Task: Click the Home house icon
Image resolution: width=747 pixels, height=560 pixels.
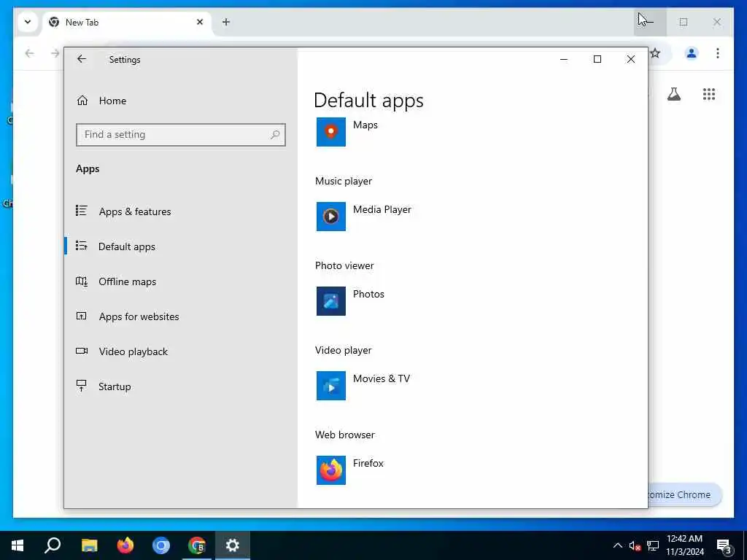Action: pyautogui.click(x=82, y=101)
